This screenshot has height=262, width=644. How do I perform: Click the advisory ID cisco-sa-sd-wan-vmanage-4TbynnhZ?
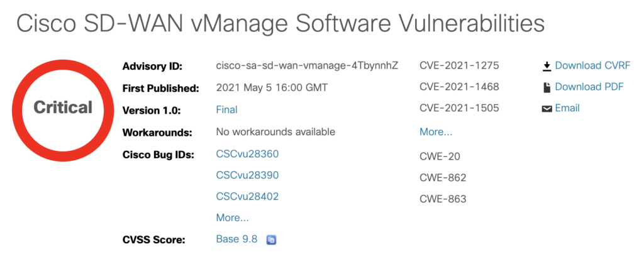pyautogui.click(x=307, y=65)
